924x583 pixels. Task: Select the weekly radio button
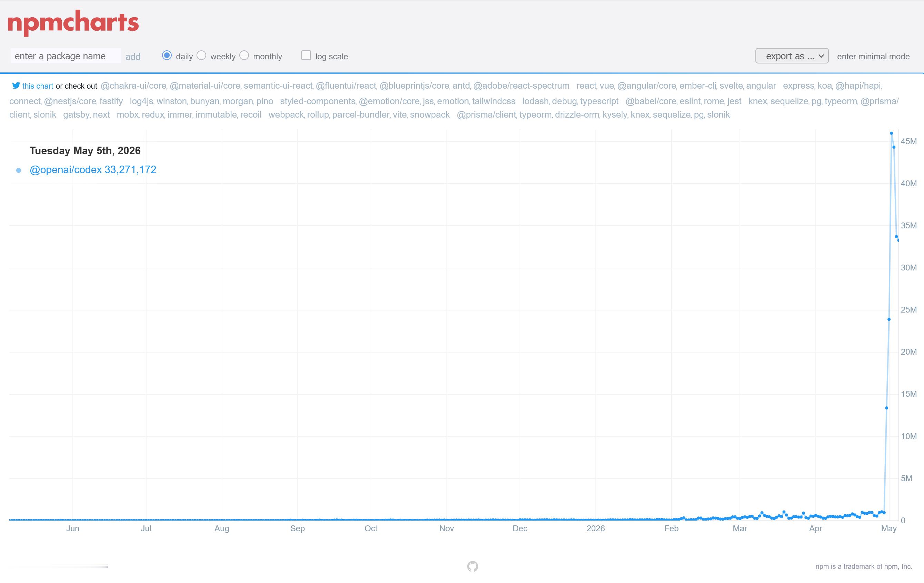click(201, 56)
